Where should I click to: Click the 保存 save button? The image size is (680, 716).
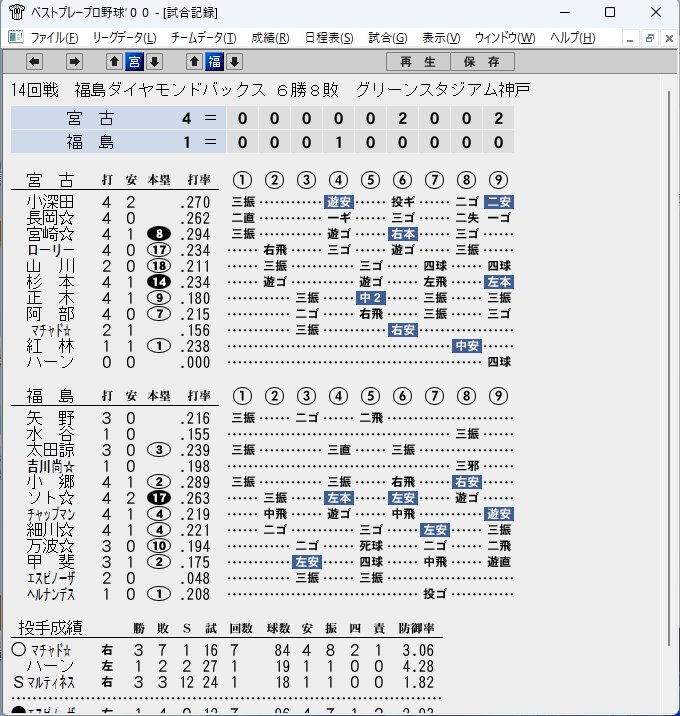pos(482,62)
